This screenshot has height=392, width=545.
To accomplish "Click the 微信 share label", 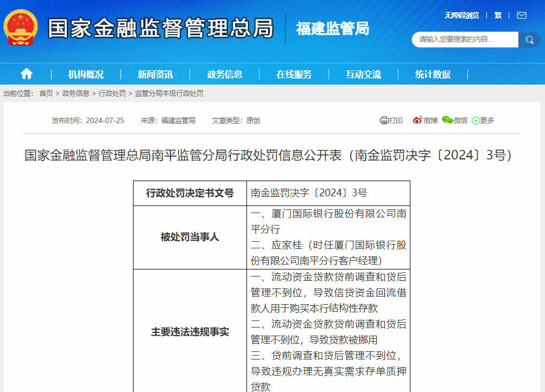I will click(460, 120).
